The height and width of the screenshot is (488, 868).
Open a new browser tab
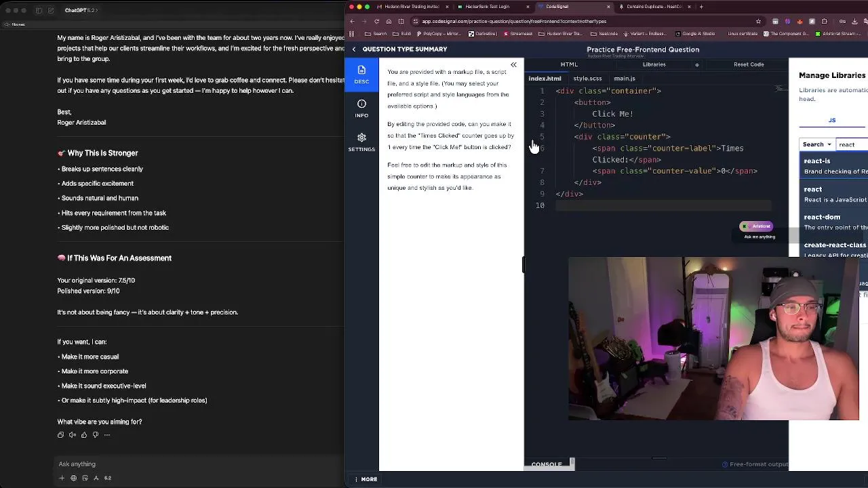tap(701, 7)
